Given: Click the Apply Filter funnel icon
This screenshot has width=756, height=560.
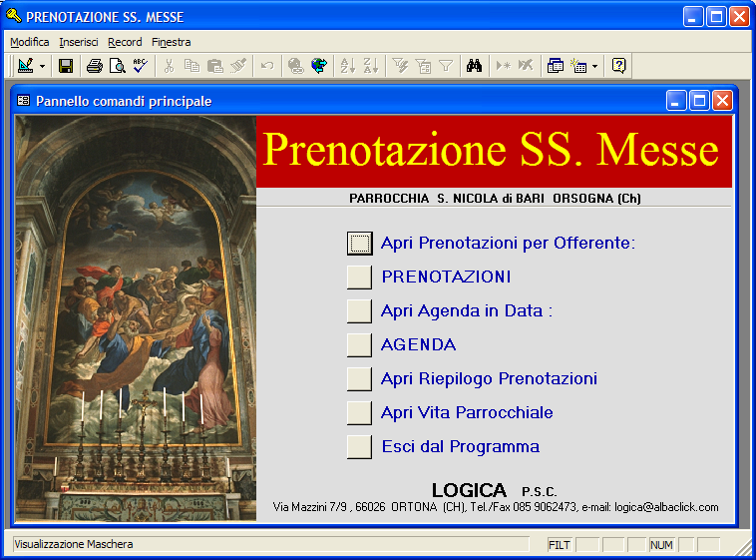Looking at the screenshot, I should point(447,65).
